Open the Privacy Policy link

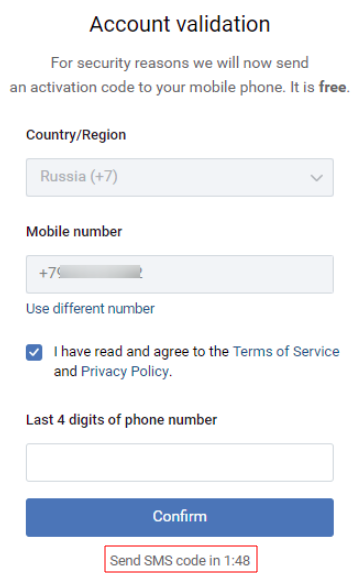[x=125, y=371]
